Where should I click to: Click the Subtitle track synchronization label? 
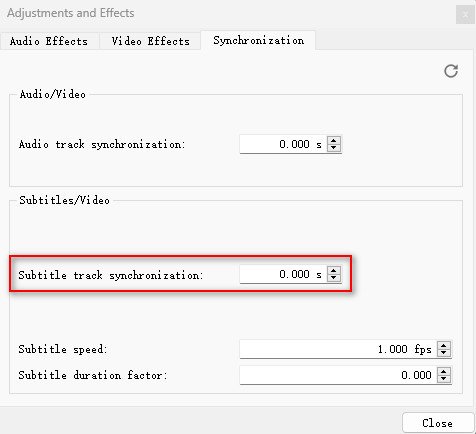(x=111, y=275)
